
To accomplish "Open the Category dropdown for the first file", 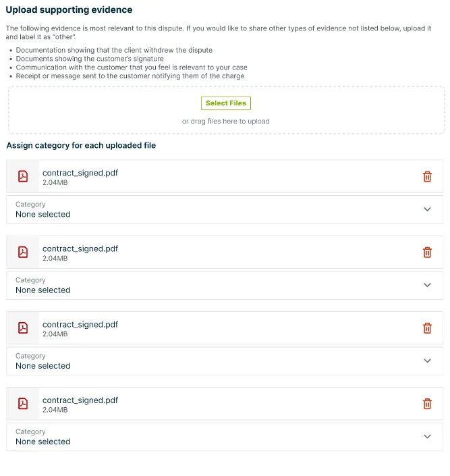I will [x=225, y=209].
